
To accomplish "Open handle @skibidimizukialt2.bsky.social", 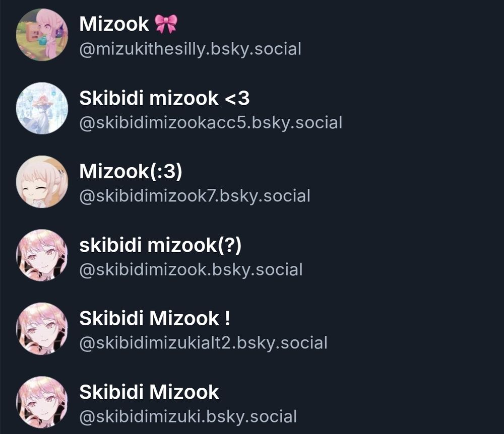I will pos(204,343).
